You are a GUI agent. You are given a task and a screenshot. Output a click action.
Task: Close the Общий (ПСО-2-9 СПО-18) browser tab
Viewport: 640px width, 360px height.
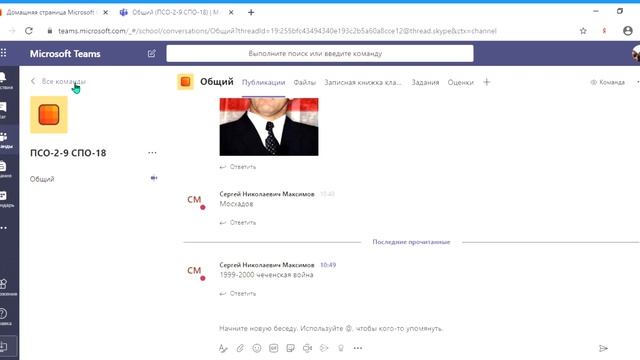click(x=231, y=13)
